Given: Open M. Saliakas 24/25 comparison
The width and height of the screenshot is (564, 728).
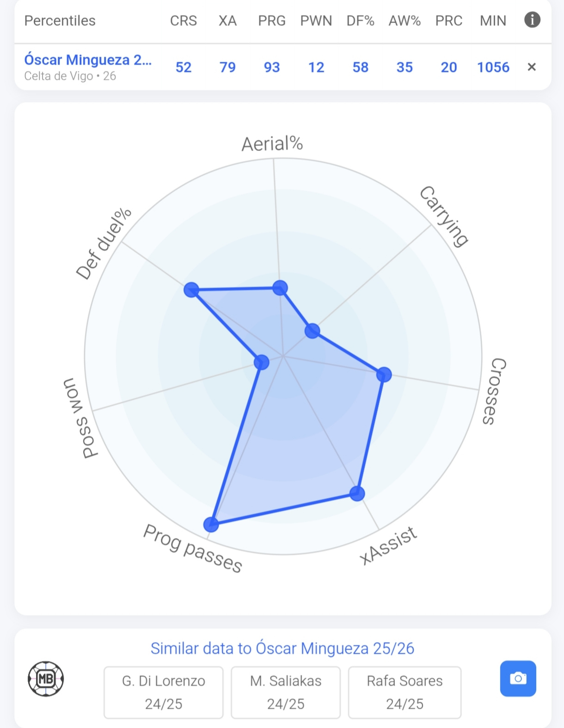Looking at the screenshot, I should [x=286, y=692].
